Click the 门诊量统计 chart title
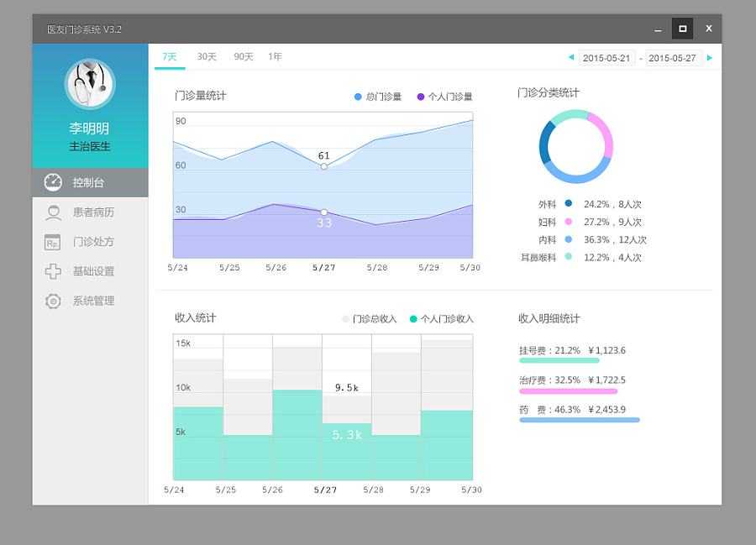This screenshot has width=756, height=545. pyautogui.click(x=200, y=96)
